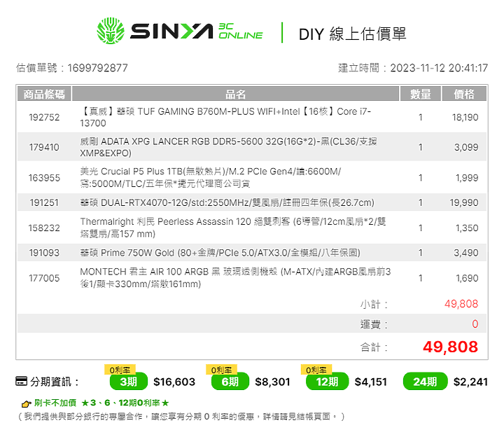Click price 1,999
This screenshot has height=437, width=504.
pyautogui.click(x=467, y=178)
